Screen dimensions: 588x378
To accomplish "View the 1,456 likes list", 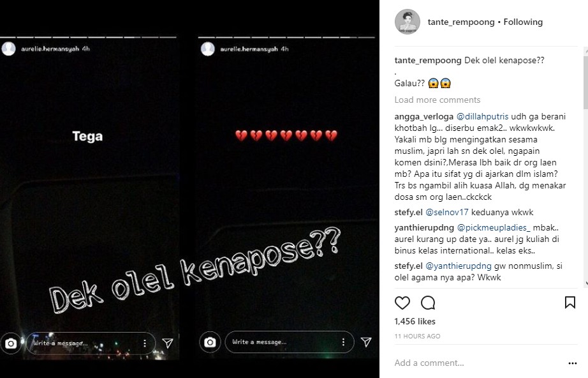I will click(x=415, y=321).
